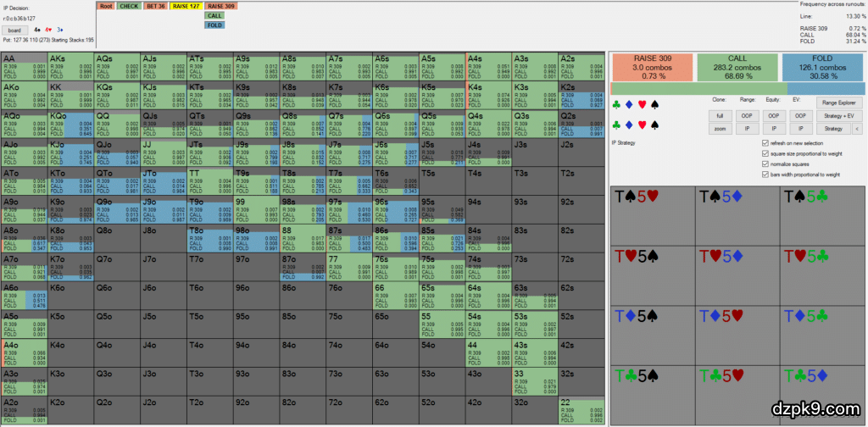Jump to the Root tree node

coord(105,6)
